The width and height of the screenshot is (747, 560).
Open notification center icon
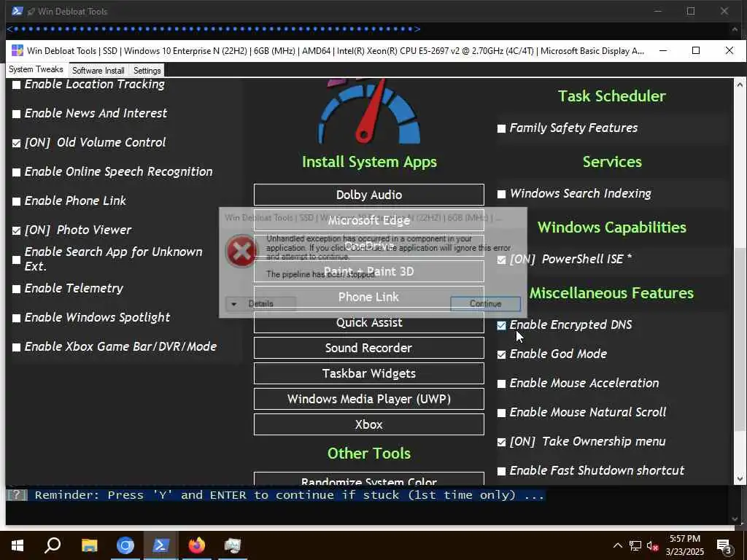coord(724,546)
